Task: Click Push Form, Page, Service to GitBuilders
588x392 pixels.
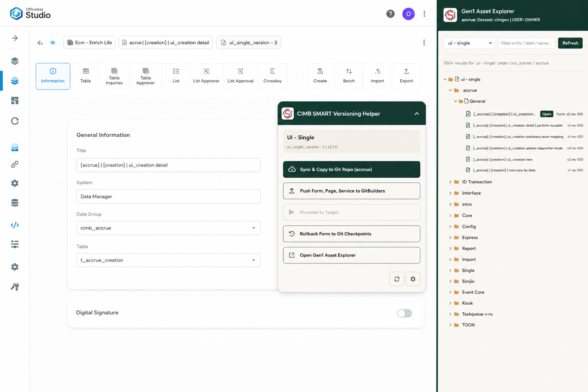Action: [x=351, y=191]
